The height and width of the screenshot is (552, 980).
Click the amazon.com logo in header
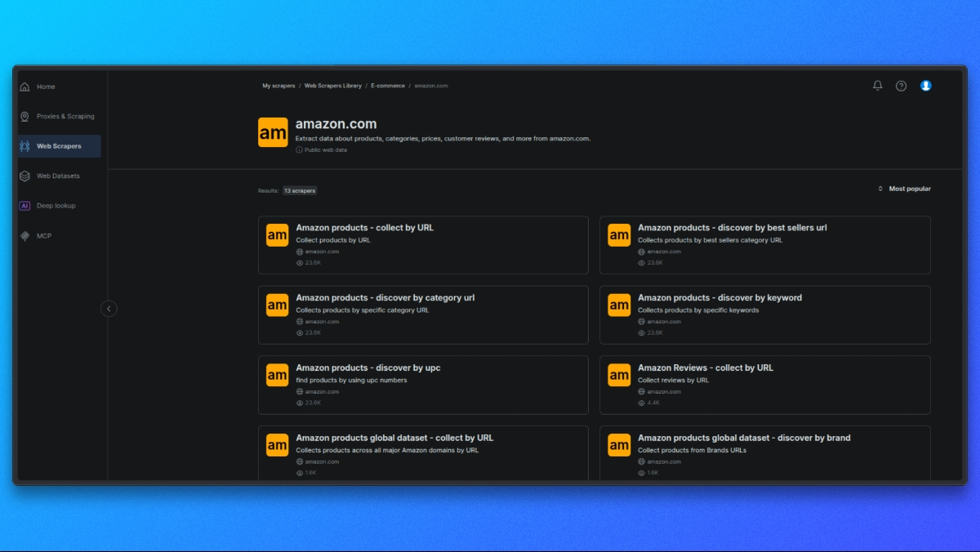coord(273,132)
